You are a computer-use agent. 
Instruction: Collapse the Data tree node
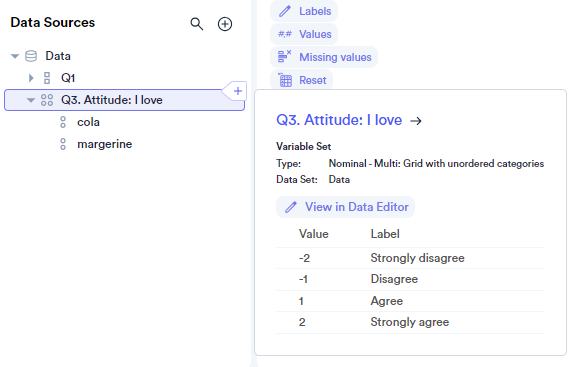[15, 56]
